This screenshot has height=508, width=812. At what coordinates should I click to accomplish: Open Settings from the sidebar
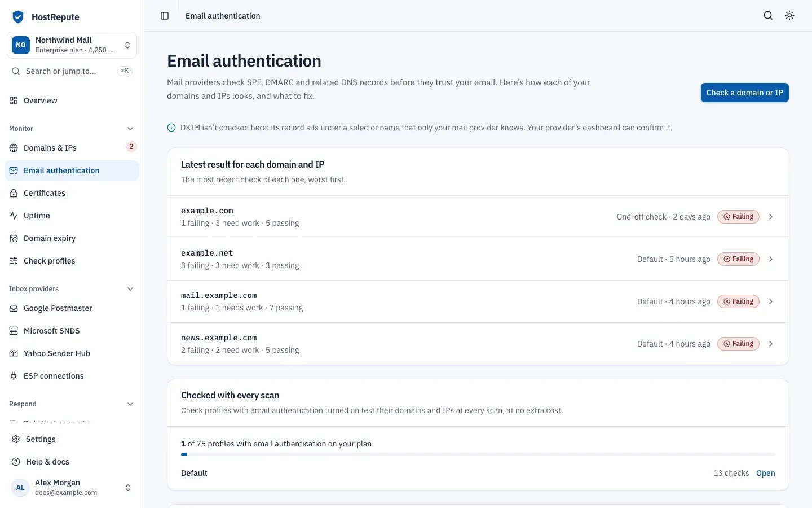(x=72, y=439)
